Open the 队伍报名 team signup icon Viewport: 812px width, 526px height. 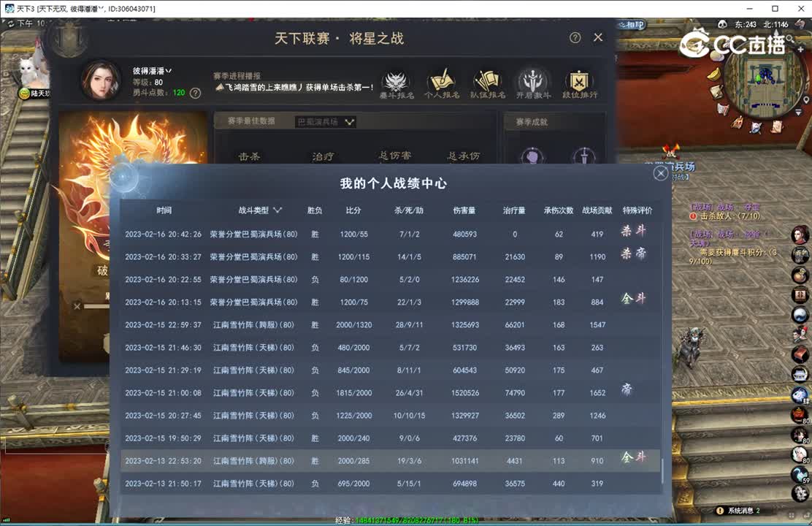(x=487, y=83)
